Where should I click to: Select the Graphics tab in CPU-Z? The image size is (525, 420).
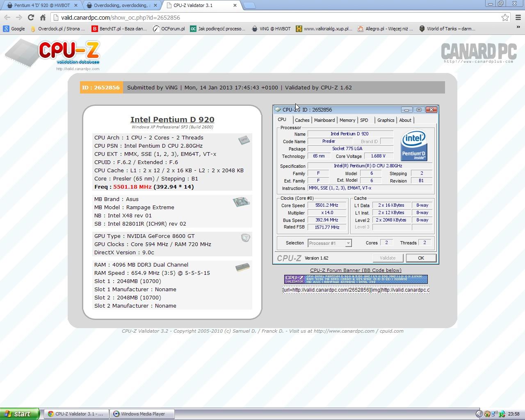click(x=386, y=120)
